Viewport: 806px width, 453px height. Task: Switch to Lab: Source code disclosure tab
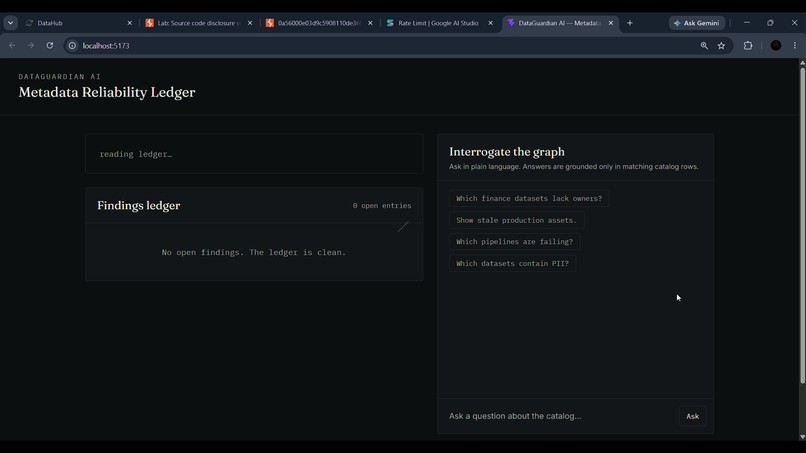pyautogui.click(x=198, y=23)
